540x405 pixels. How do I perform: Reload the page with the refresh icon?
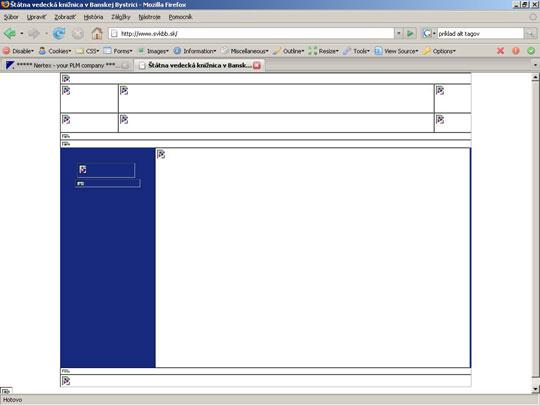59,33
